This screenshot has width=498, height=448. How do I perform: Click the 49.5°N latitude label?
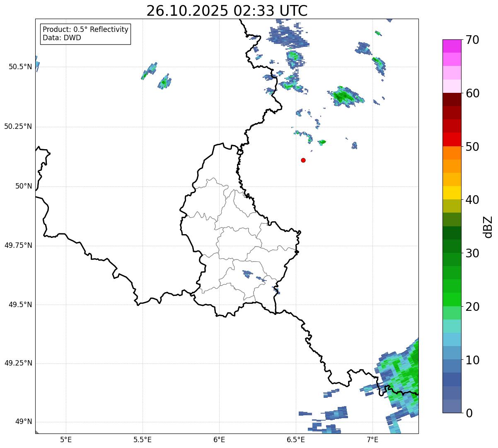click(x=20, y=305)
